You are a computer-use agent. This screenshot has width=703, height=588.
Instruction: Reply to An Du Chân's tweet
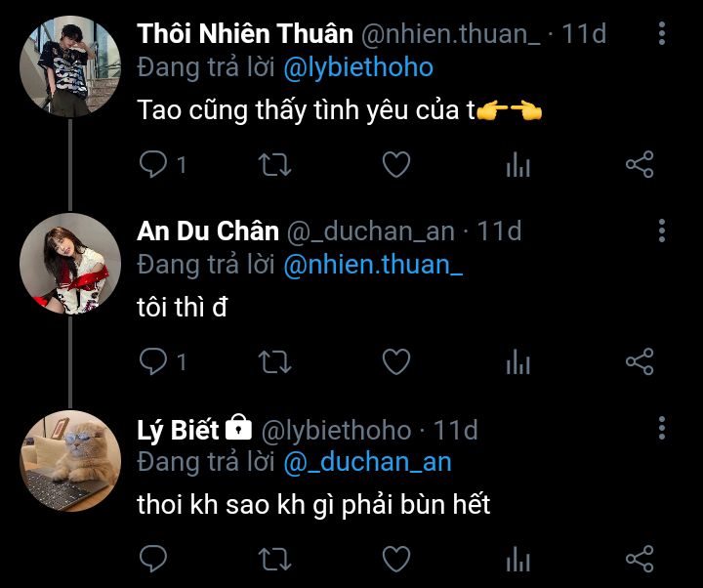pyautogui.click(x=153, y=361)
